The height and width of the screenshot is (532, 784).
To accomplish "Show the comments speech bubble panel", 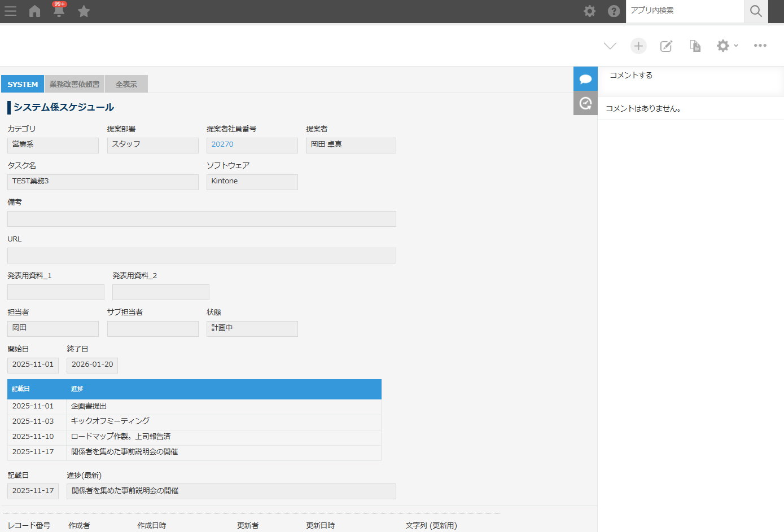I will pyautogui.click(x=585, y=79).
